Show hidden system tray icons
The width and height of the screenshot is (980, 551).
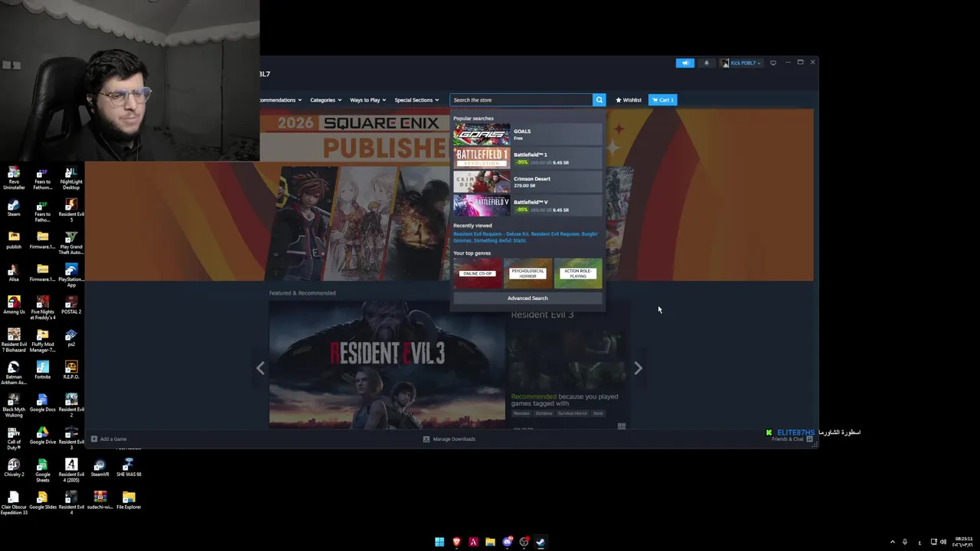click(892, 542)
